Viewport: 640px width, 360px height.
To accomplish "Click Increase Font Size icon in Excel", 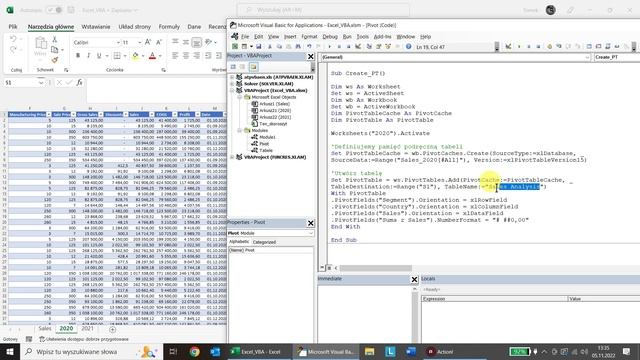I will click(x=148, y=42).
